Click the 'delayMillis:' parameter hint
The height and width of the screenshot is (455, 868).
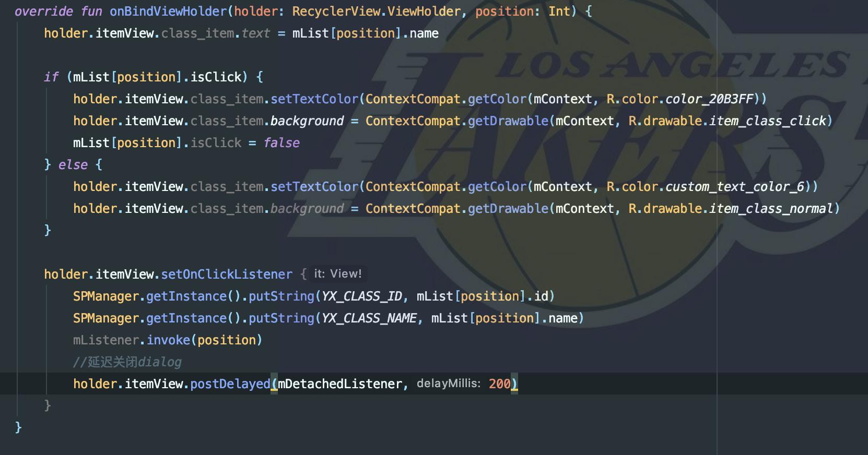[x=449, y=384]
